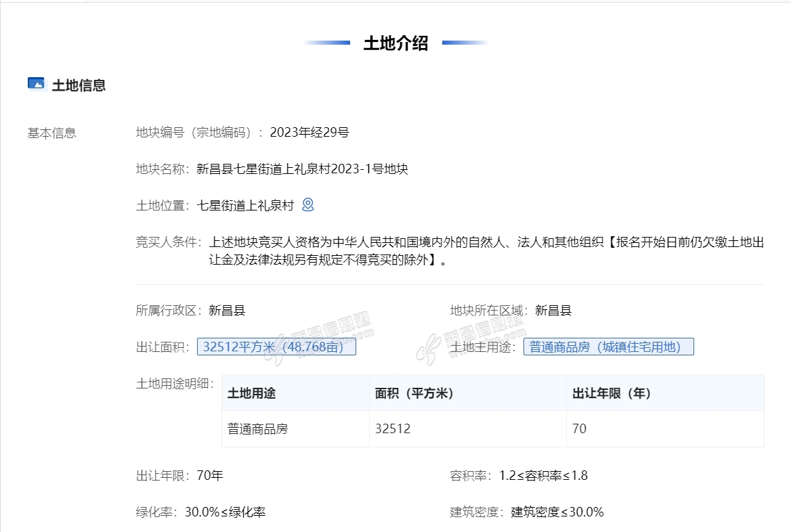Select the 基本信息 side label

[52, 133]
